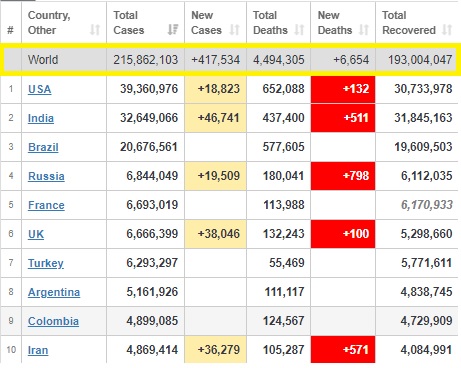461x368 pixels.
Task: Sort by Total Recovered arrows icon
Action: [x=447, y=30]
